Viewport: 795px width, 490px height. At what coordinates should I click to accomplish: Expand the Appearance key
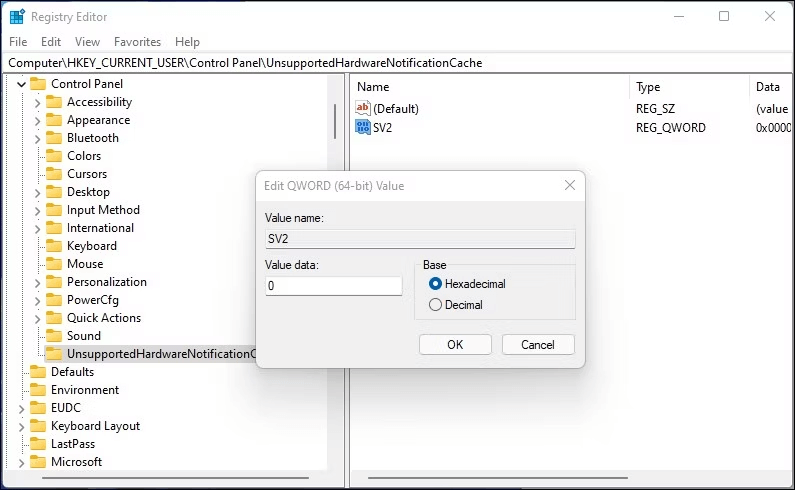coord(37,121)
